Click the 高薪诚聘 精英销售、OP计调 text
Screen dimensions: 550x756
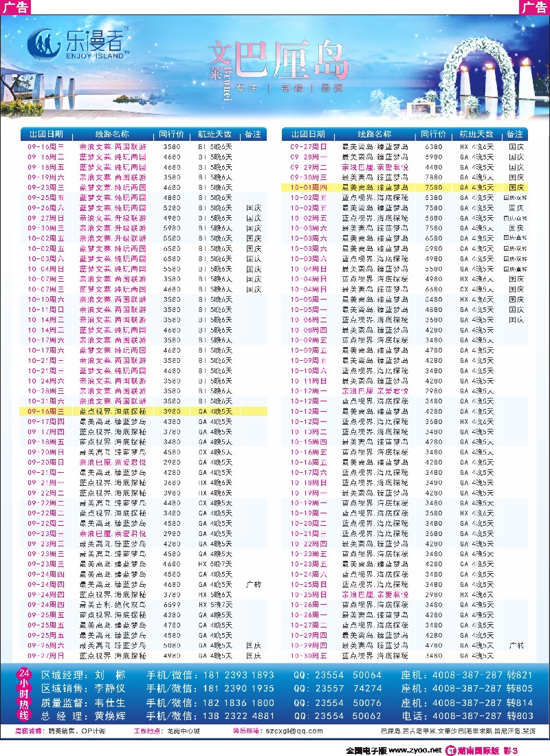(x=60, y=731)
